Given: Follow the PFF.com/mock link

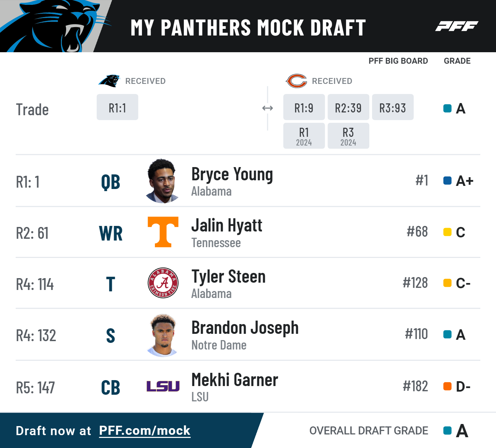Looking at the screenshot, I should (145, 431).
